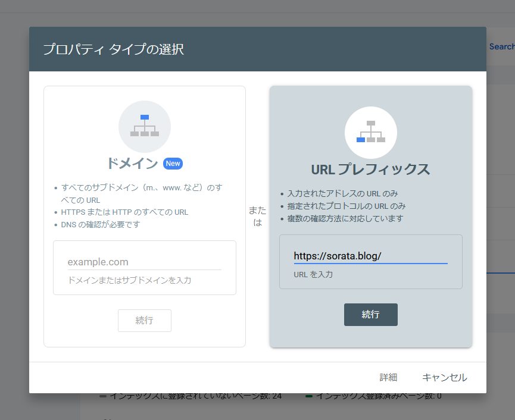The height and width of the screenshot is (420, 515).
Task: Click the URL を入力 helper label
Action: 313,274
